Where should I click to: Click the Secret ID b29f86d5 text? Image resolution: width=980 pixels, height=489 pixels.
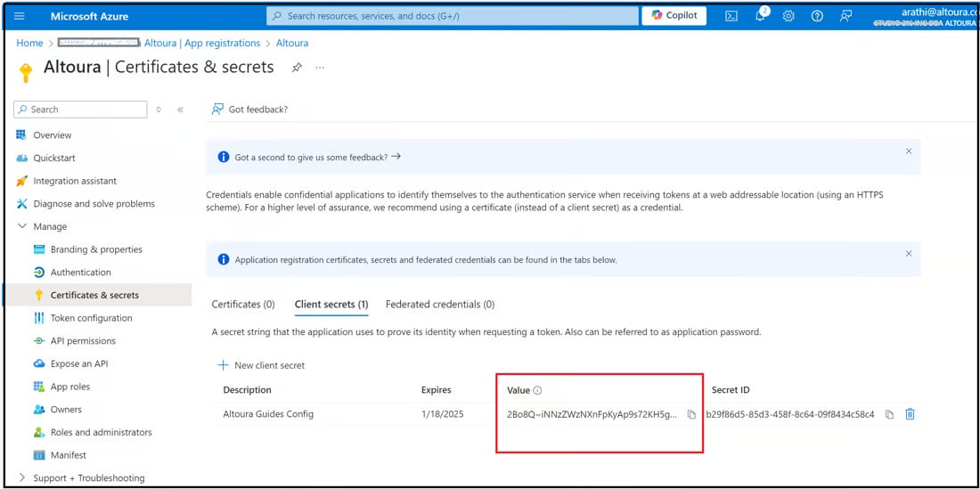click(790, 414)
